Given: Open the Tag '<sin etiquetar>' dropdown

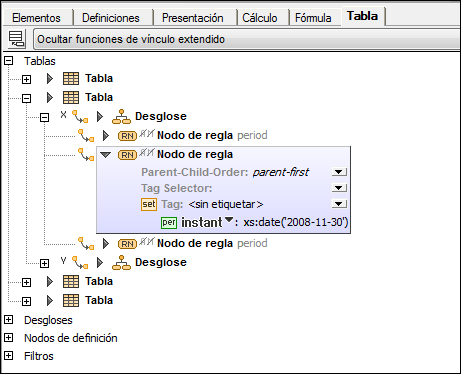Looking at the screenshot, I should (x=339, y=204).
